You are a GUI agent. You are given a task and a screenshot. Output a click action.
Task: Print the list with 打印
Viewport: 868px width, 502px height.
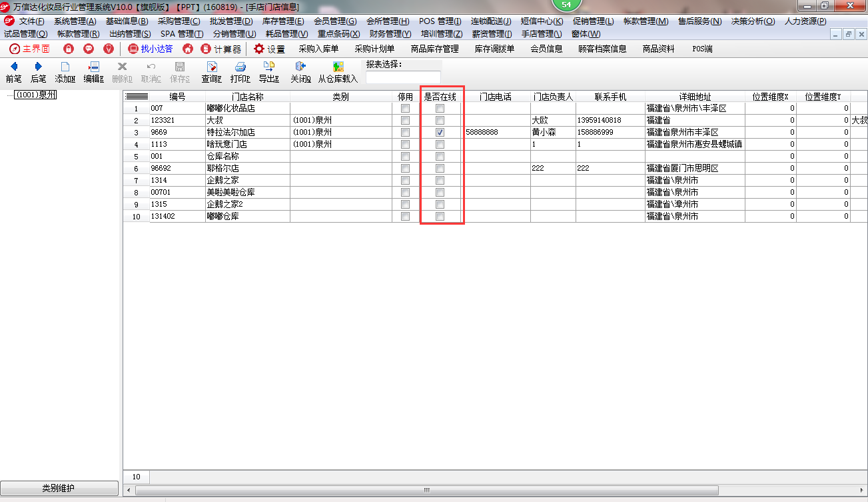pyautogui.click(x=240, y=73)
